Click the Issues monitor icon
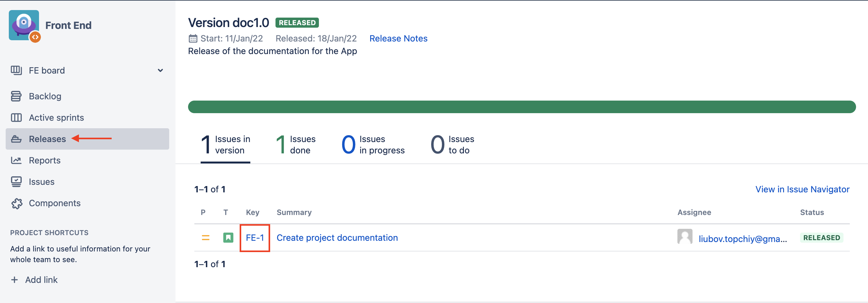Screen dimensions: 868x303 pyautogui.click(x=16, y=182)
